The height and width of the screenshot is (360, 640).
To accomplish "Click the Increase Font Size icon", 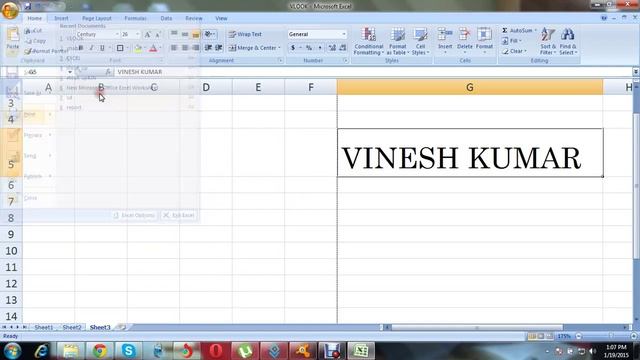I will [147, 35].
